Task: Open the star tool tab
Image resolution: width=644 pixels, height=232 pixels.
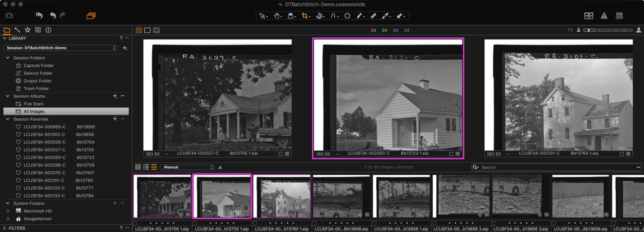Action: coord(27,30)
